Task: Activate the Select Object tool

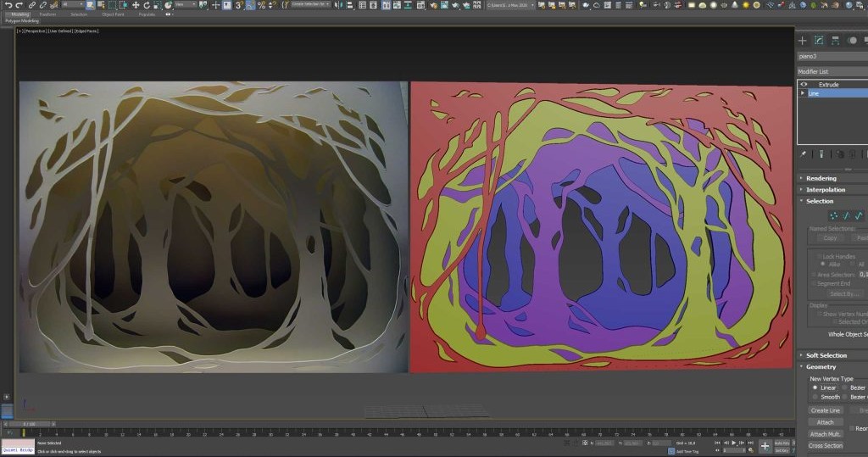Action: click(x=90, y=5)
